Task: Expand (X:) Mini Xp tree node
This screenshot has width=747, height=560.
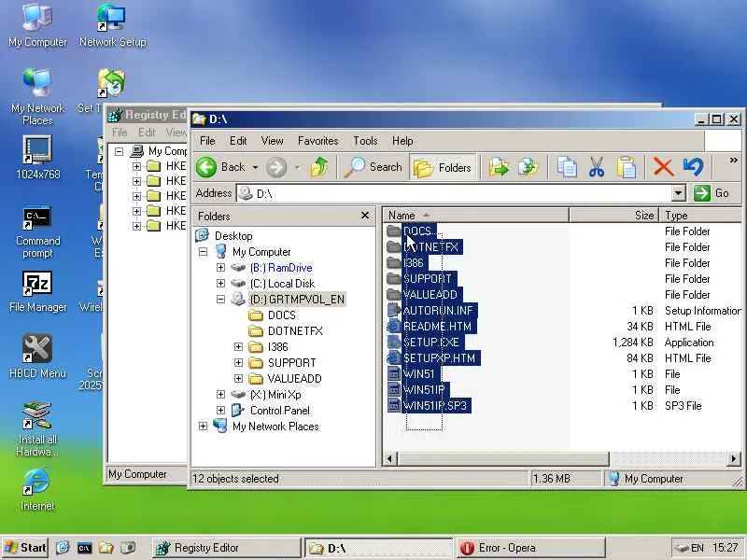Action: click(220, 394)
